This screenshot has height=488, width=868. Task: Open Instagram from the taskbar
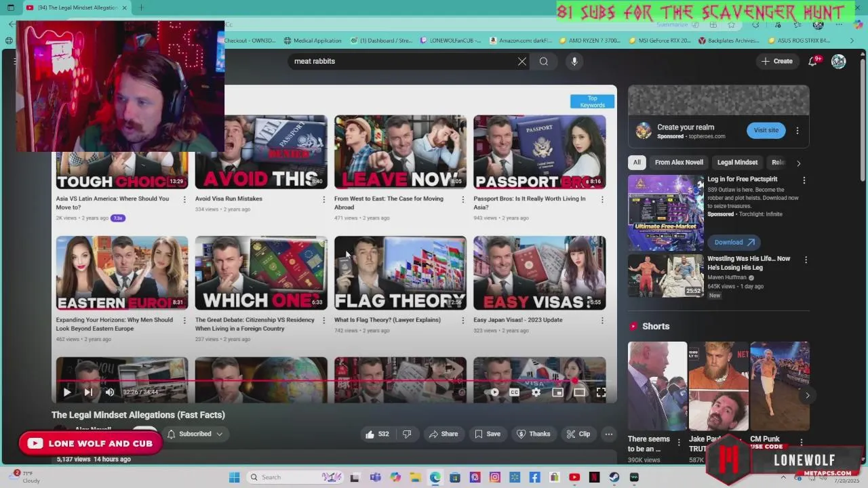(495, 477)
